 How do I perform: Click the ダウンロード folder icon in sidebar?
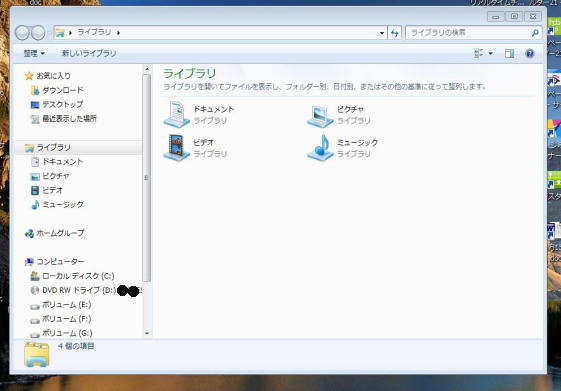click(35, 90)
